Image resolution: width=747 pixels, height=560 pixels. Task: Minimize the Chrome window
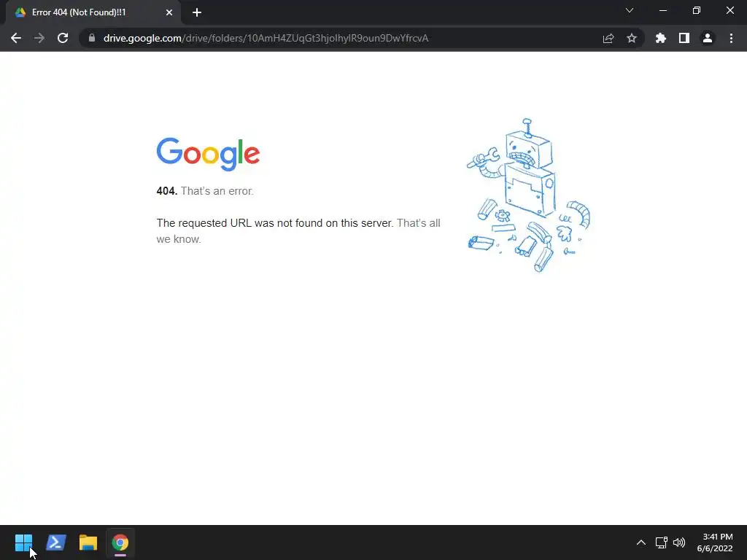pyautogui.click(x=663, y=10)
